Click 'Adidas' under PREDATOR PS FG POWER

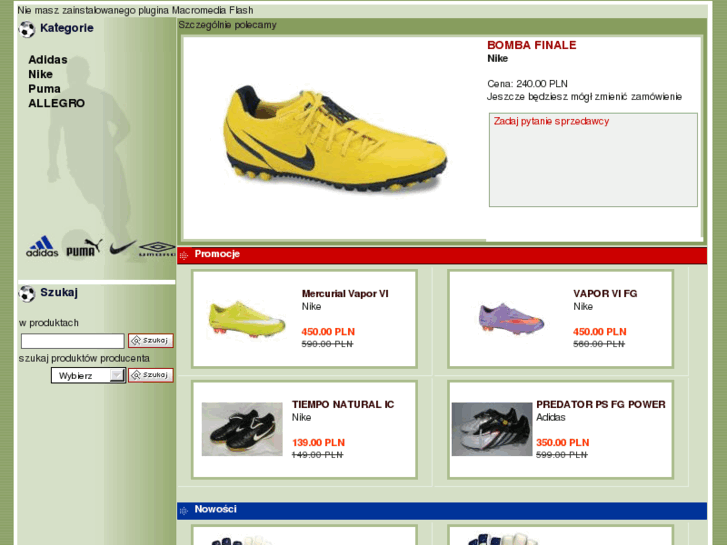(x=551, y=417)
